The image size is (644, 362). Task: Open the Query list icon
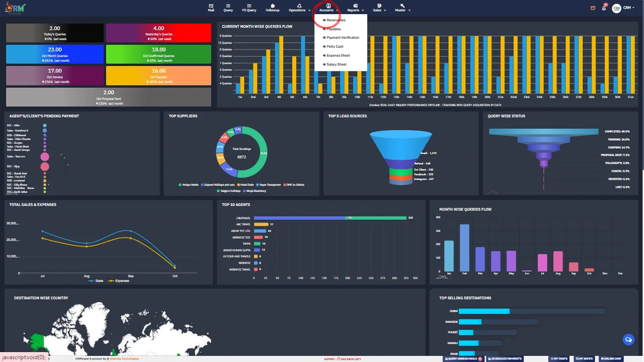pyautogui.click(x=228, y=6)
